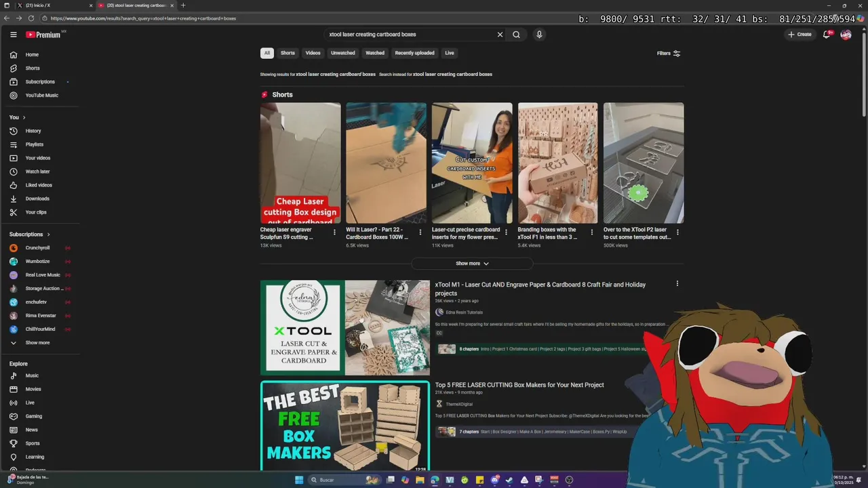
Task: Open the Windows Start menu
Action: point(299,480)
